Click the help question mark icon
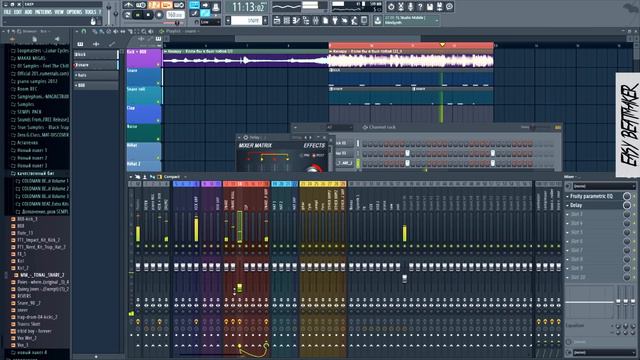Viewport: 640px width, 360px height. coord(420,7)
